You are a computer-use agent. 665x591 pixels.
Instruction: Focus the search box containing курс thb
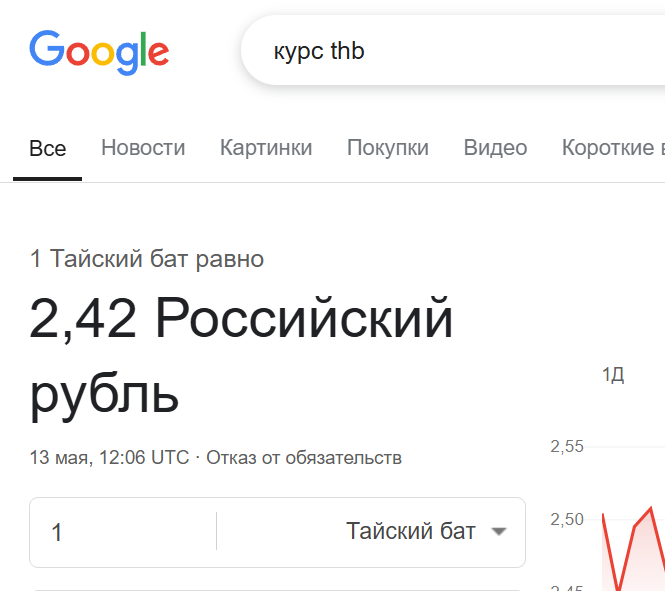(x=450, y=51)
